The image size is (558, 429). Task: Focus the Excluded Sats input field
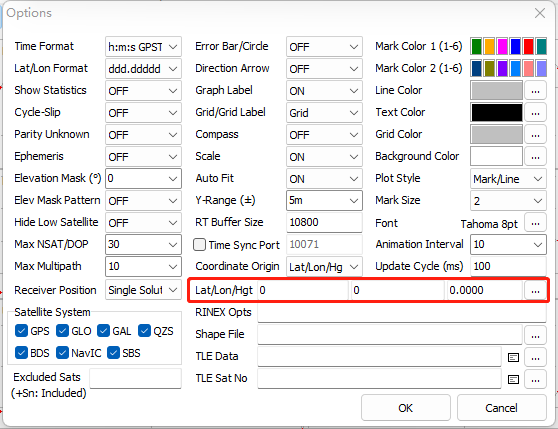(135, 378)
